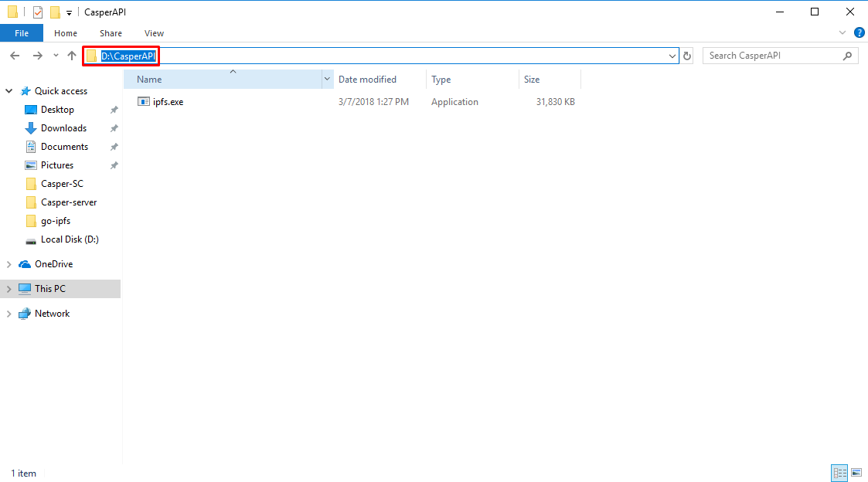Collapse the Quick access tree

tap(9, 90)
